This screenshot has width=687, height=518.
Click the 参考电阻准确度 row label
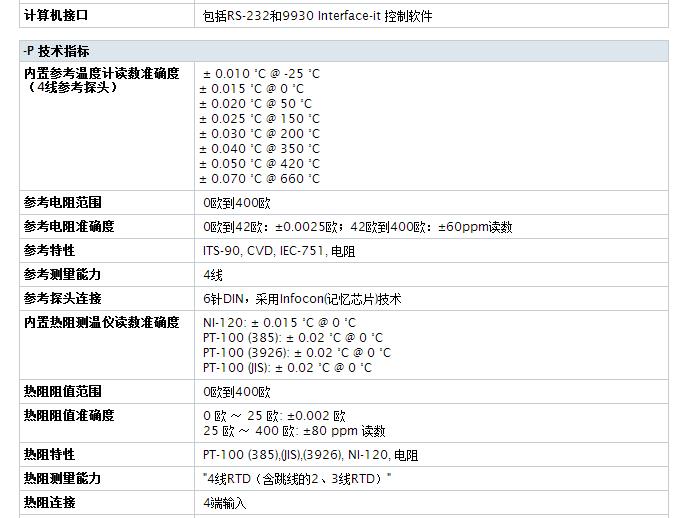click(69, 227)
